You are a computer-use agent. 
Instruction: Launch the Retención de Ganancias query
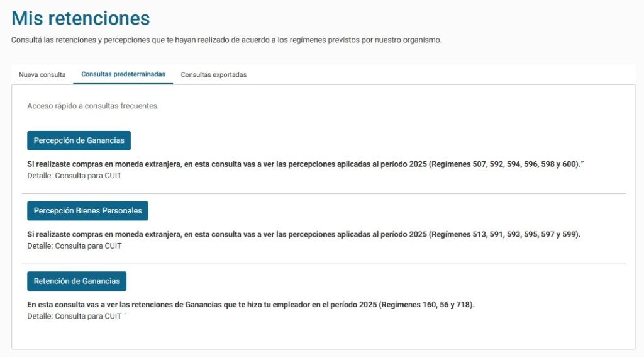click(77, 281)
